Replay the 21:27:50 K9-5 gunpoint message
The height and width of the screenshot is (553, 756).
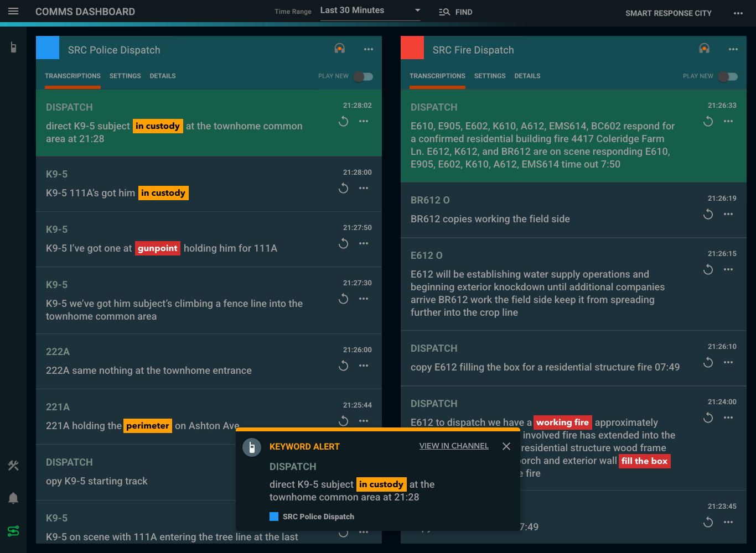(344, 243)
